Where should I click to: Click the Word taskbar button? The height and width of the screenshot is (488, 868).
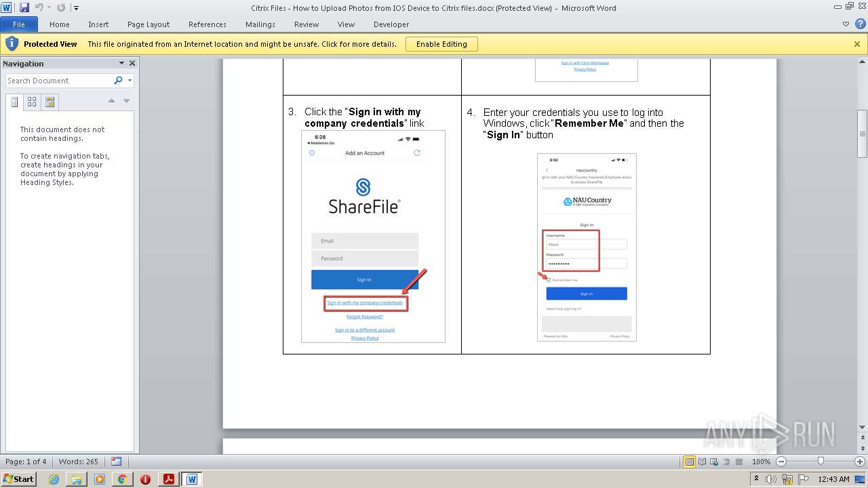pos(192,479)
